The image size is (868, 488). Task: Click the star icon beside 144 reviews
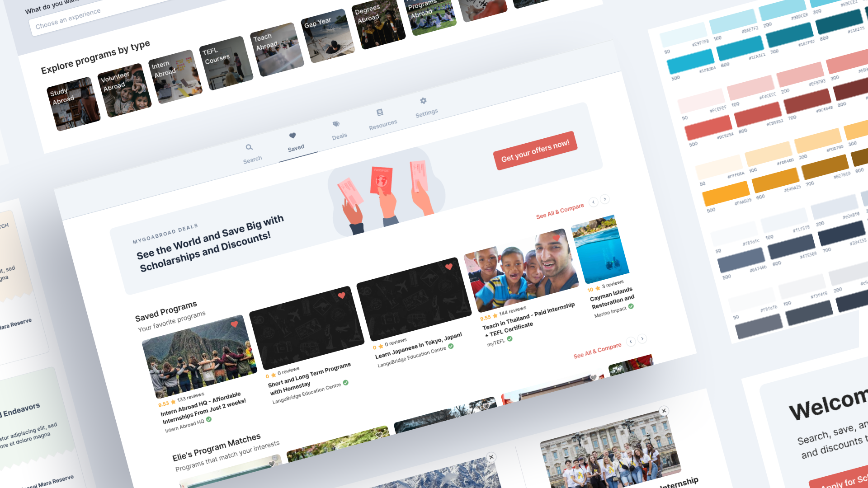point(495,315)
